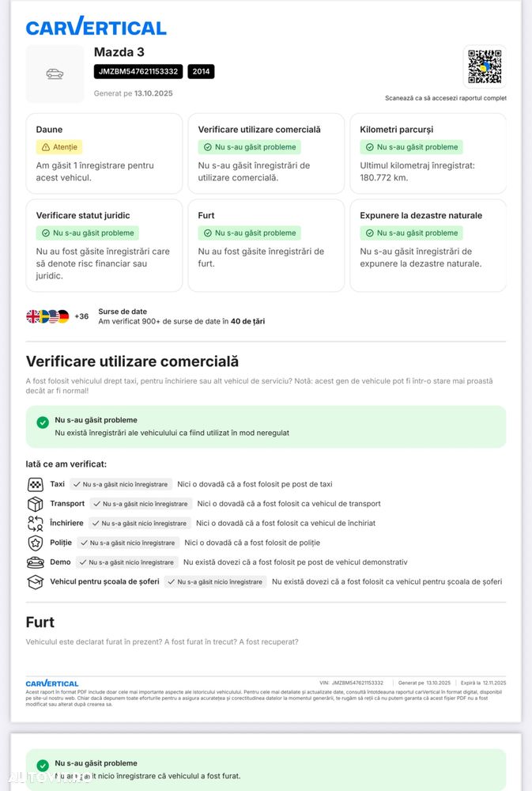
Task: Click the Închiriere rental icon
Action: coord(36,523)
